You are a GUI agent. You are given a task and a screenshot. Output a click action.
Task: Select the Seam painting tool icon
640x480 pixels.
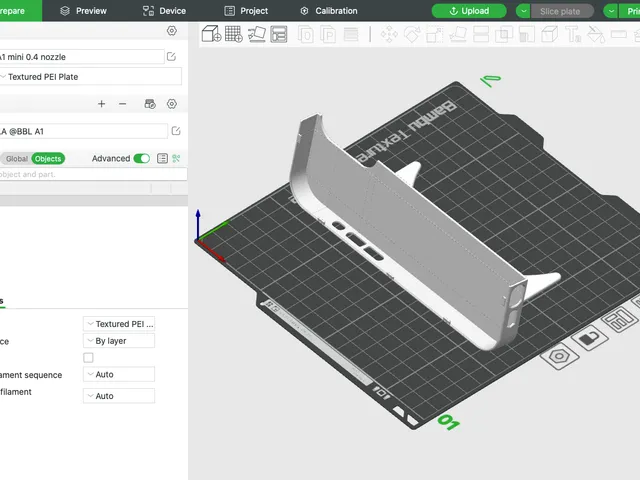(549, 34)
